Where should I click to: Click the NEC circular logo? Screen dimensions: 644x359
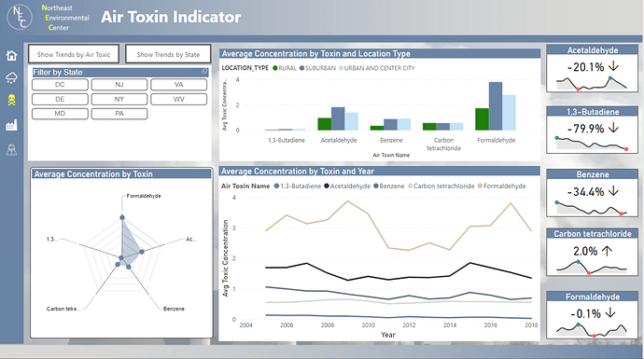20,17
